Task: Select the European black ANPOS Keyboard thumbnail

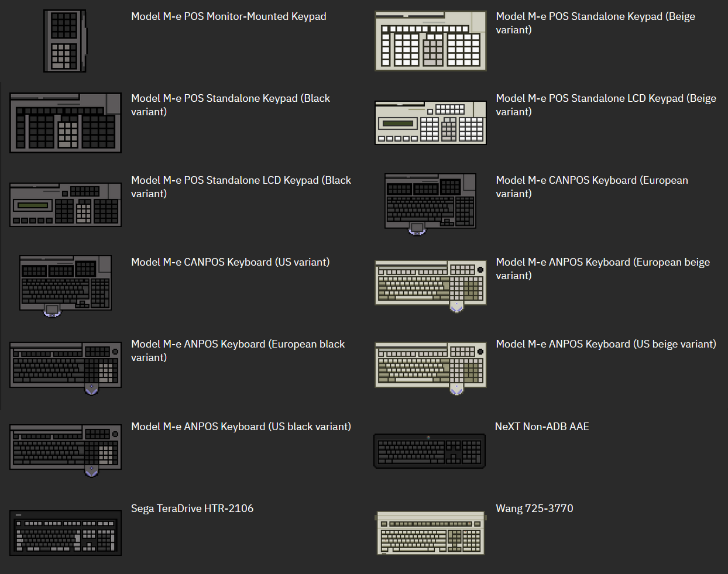Action: [65, 366]
